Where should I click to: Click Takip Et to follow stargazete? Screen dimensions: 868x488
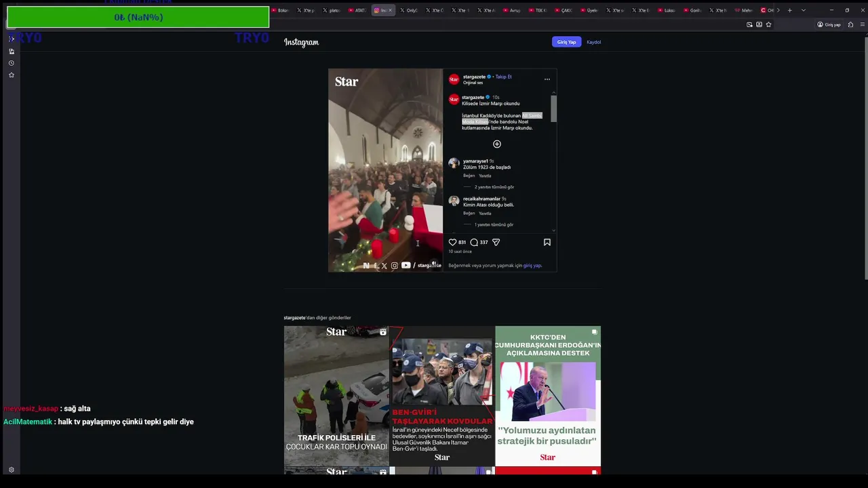(503, 77)
